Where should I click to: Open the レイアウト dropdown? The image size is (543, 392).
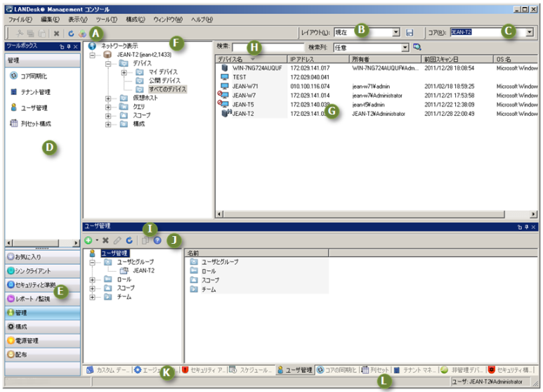396,32
